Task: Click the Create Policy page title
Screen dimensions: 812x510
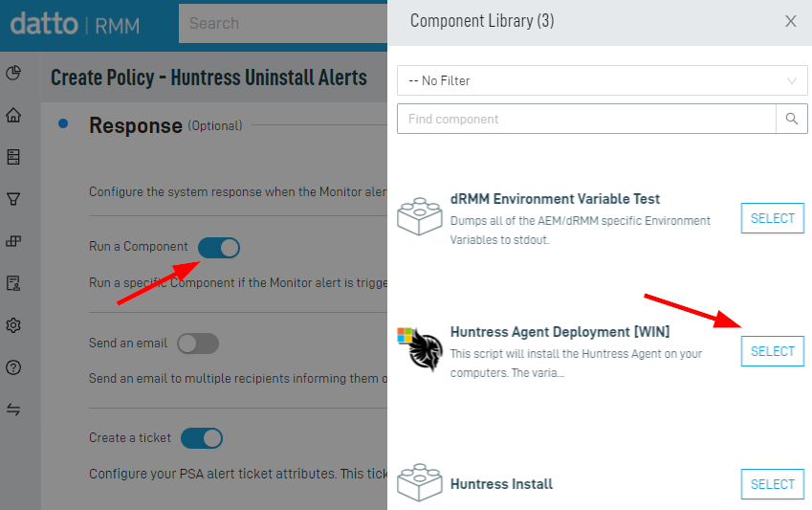Action: (208, 78)
